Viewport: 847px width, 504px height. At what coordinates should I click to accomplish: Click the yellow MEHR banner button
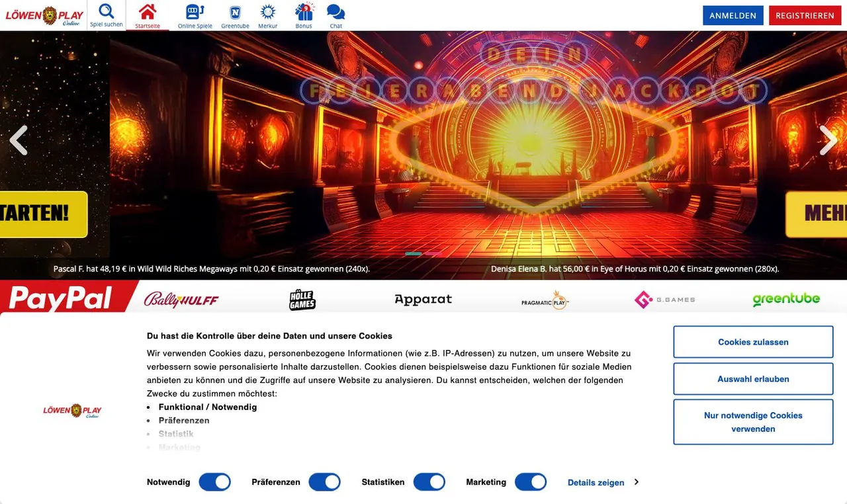click(817, 214)
